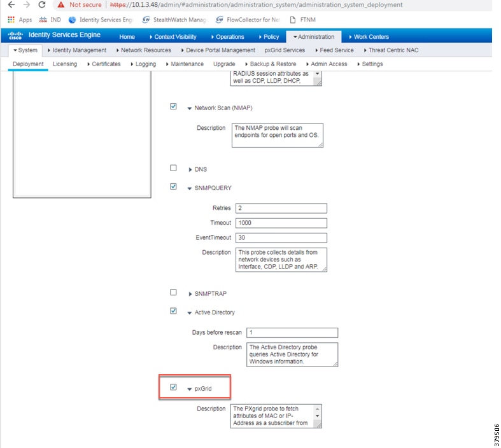The image size is (501, 448).
Task: Open the StealthWatch Management bookmark
Action: tap(174, 20)
